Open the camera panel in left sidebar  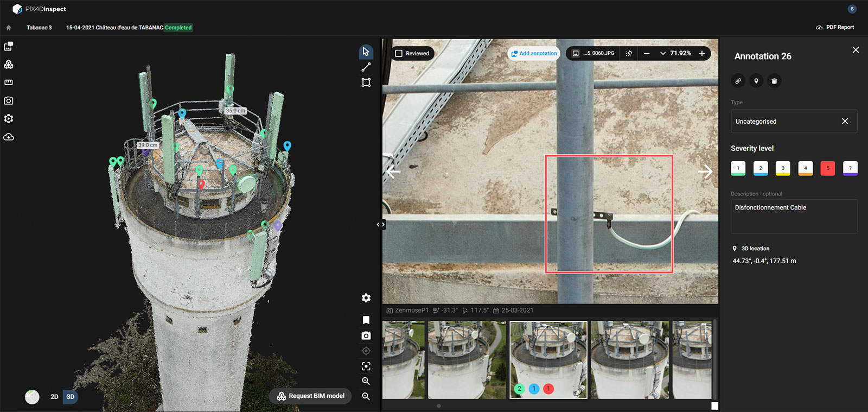(x=9, y=100)
